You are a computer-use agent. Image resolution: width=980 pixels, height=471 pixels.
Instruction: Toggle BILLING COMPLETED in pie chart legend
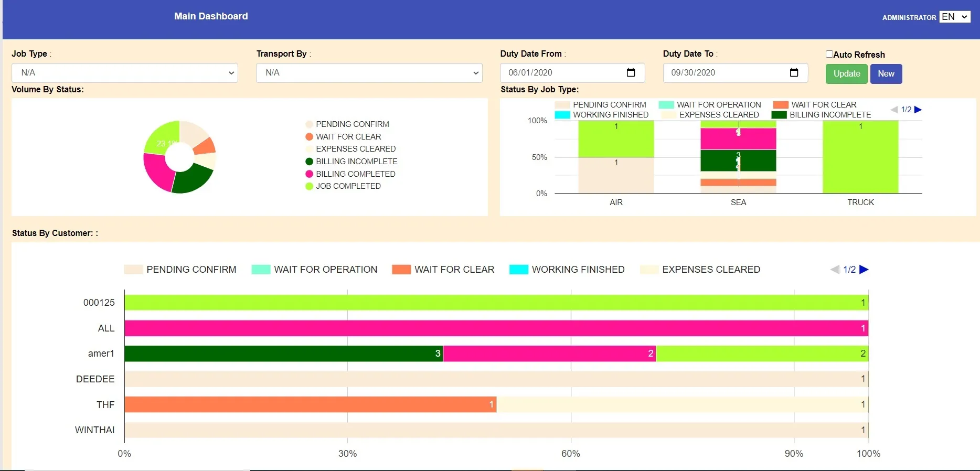350,174
